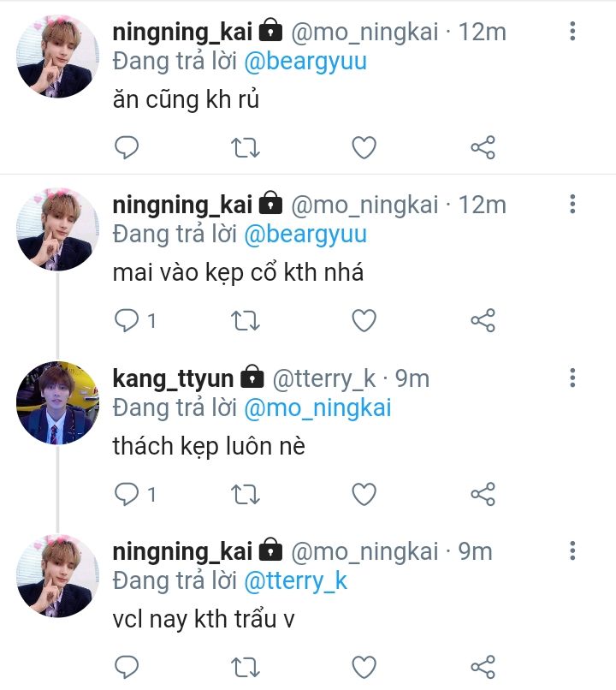Share the 'thách kẹp luôn nè' tweet
The width and height of the screenshot is (616, 690).
[x=483, y=494]
